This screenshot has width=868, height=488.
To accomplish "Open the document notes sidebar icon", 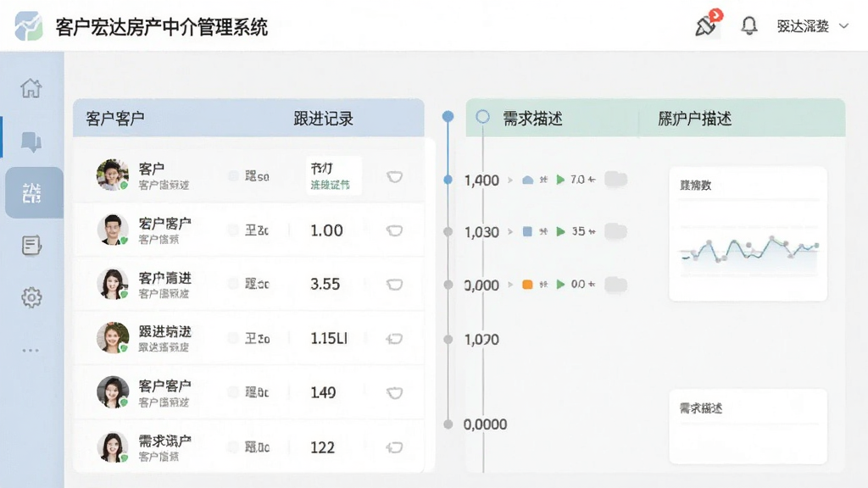I will [31, 245].
